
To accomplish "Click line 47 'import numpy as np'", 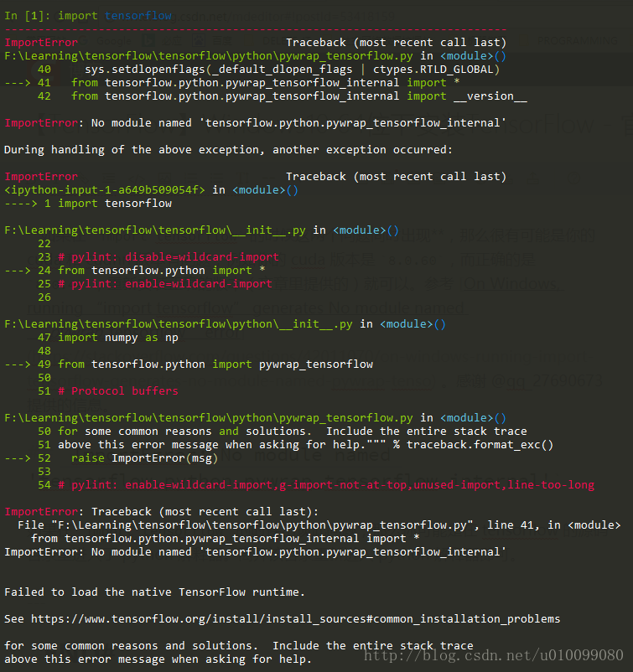I will point(108,338).
